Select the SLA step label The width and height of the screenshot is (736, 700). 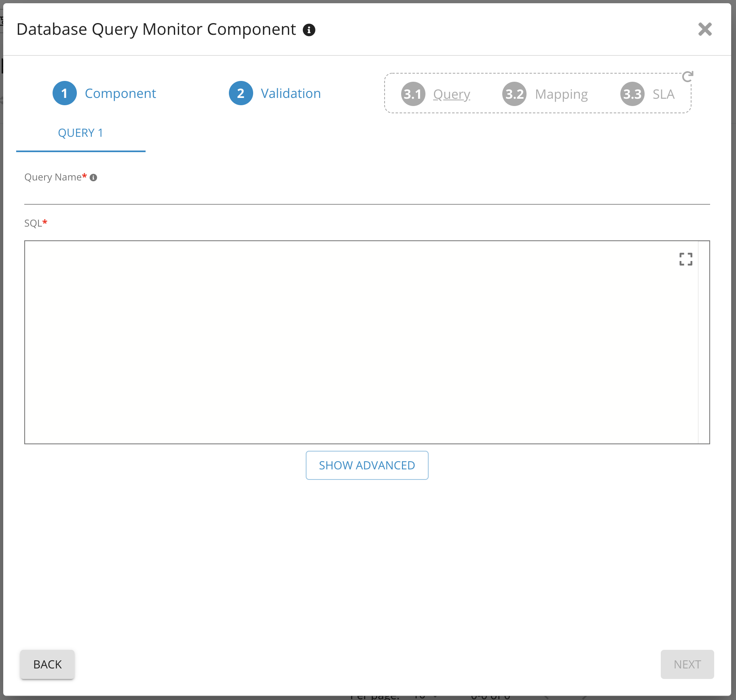click(x=663, y=94)
